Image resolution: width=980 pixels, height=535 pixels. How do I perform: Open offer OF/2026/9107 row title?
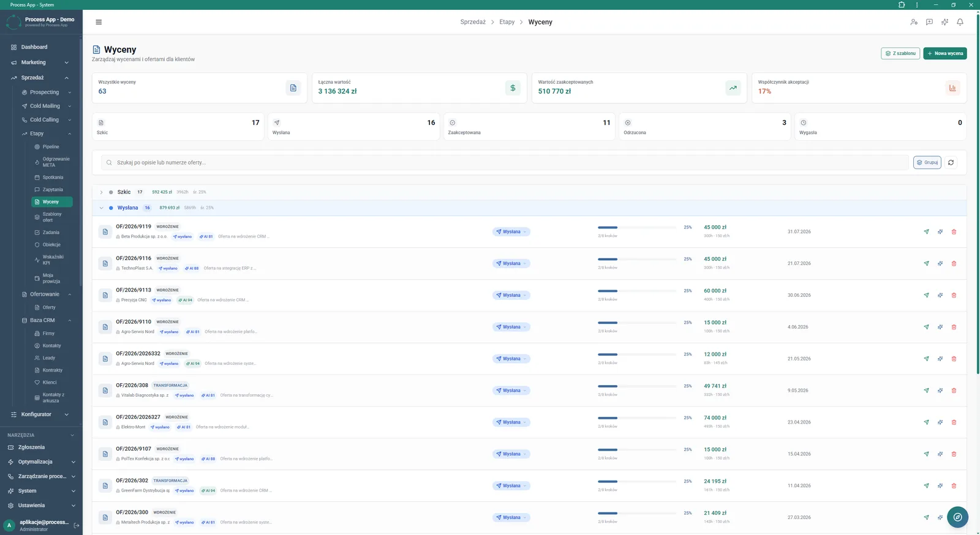[x=134, y=449]
